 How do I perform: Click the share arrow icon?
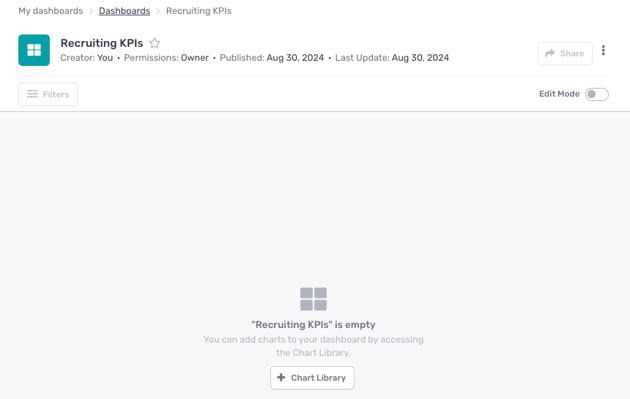(x=550, y=53)
